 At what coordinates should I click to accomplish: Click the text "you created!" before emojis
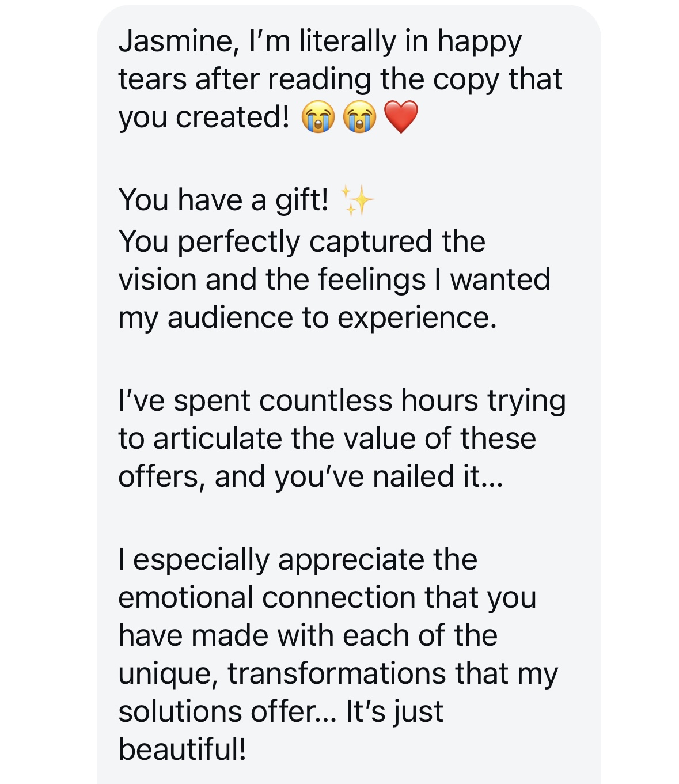pyautogui.click(x=204, y=118)
